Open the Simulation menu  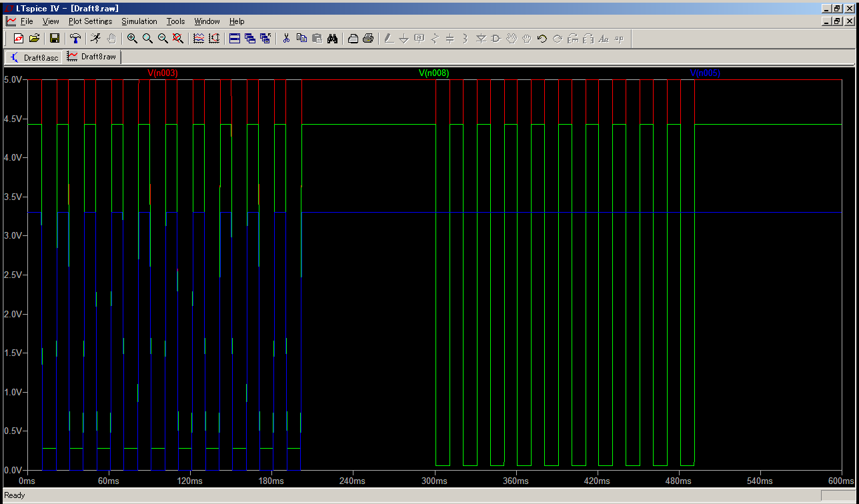(139, 21)
